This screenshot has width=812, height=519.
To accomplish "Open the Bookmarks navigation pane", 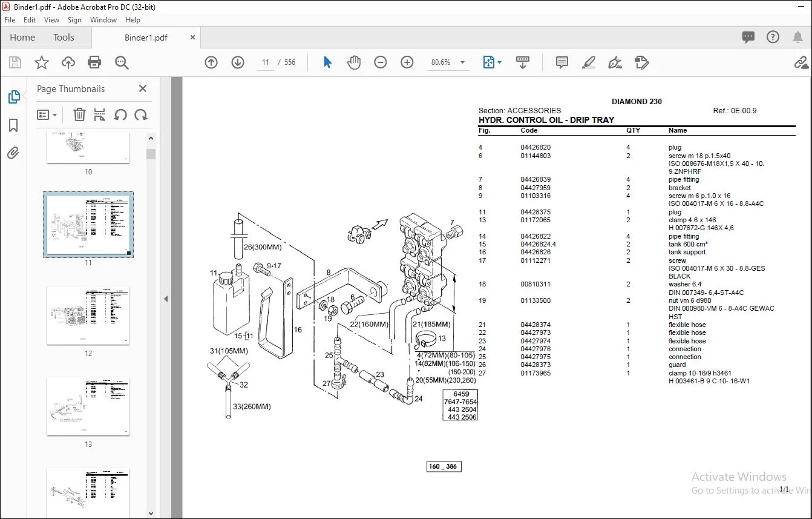I will coord(13,125).
